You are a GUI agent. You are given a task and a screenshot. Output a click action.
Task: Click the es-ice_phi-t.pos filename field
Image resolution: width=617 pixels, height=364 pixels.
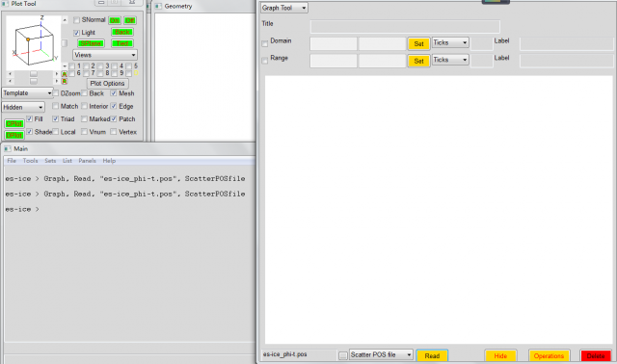point(299,354)
